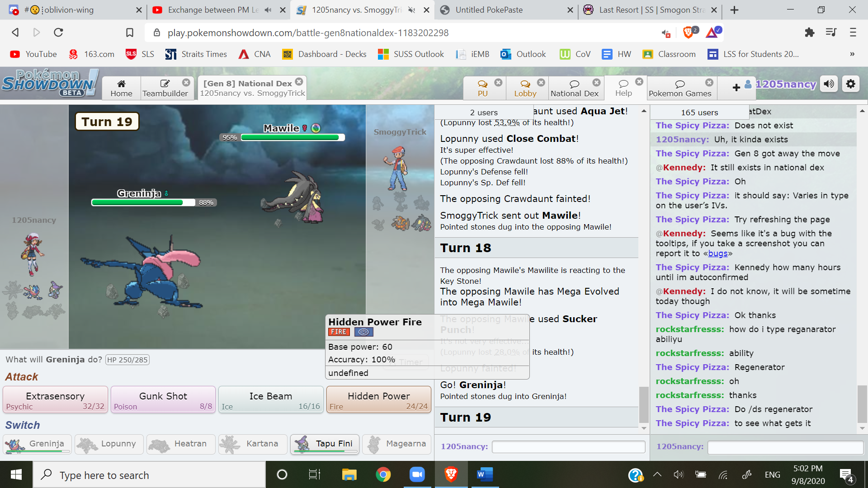Screen dimensions: 868x488
Task: Open the Pokemon Games room tab
Action: pos(680,88)
